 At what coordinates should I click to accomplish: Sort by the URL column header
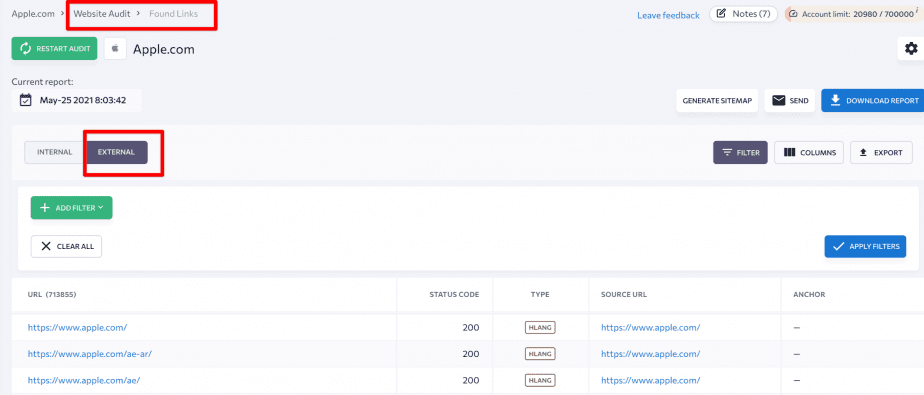[52, 294]
